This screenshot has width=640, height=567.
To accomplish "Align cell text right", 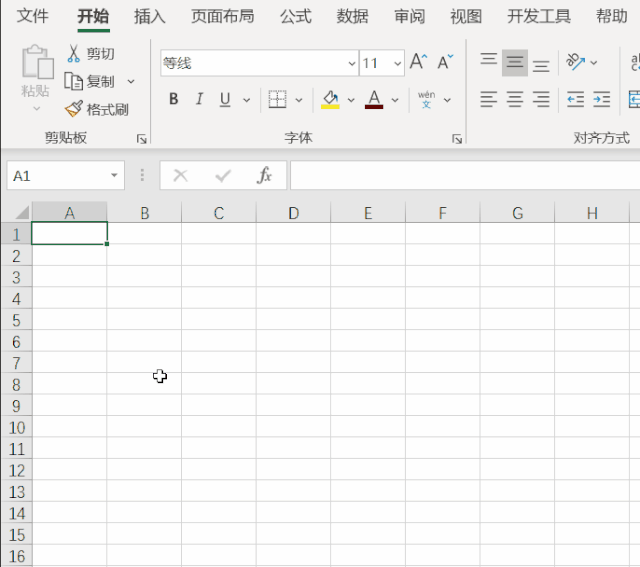I will click(541, 99).
